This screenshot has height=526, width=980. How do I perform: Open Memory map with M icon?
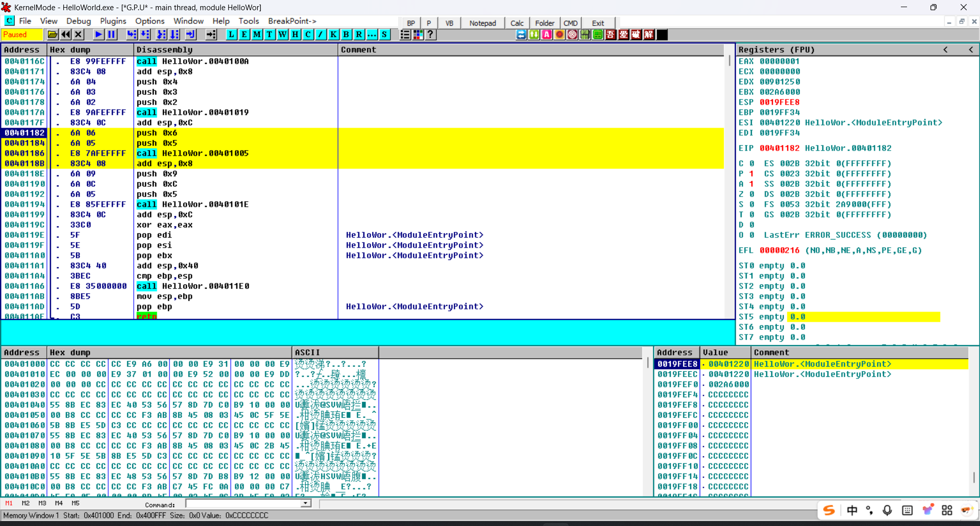257,35
